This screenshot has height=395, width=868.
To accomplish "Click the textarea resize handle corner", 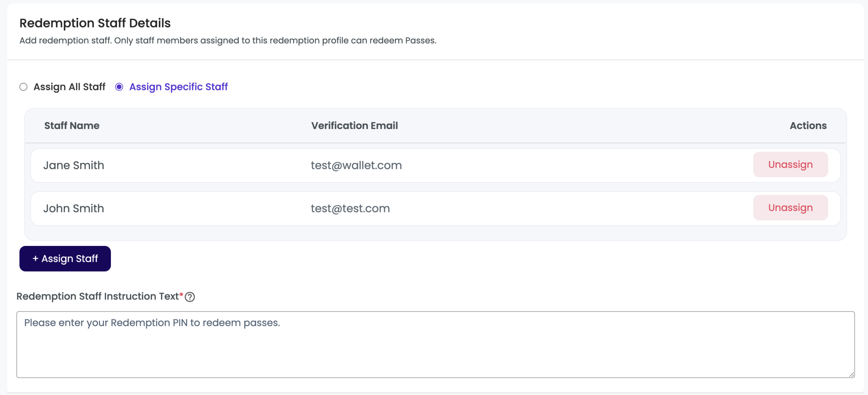I will [x=851, y=374].
